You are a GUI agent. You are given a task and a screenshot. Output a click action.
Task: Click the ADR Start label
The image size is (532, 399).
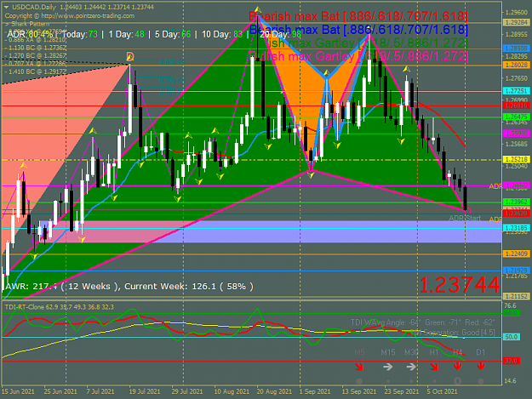point(465,219)
